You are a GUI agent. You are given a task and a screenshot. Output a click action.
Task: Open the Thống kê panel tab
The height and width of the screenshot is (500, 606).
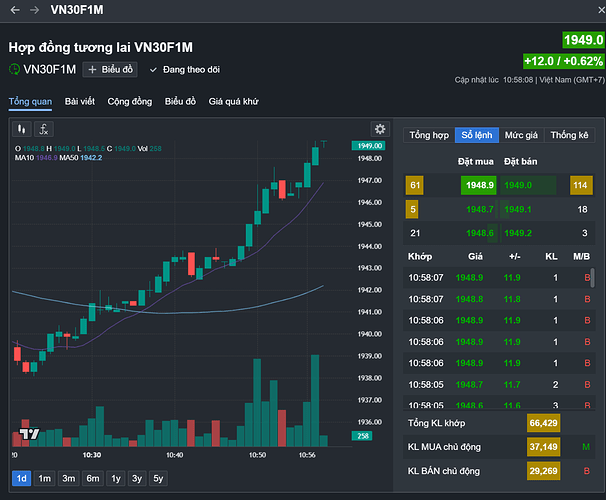click(x=569, y=135)
